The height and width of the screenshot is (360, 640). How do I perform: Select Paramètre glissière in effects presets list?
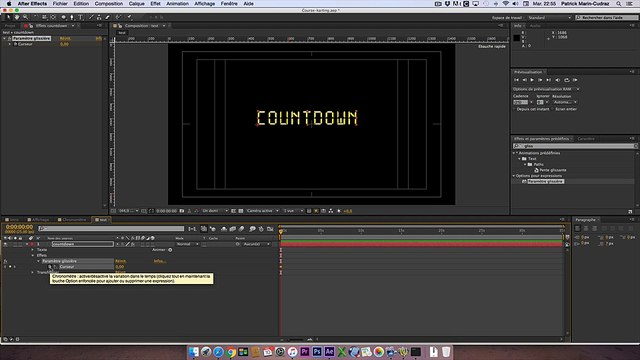[546, 182]
